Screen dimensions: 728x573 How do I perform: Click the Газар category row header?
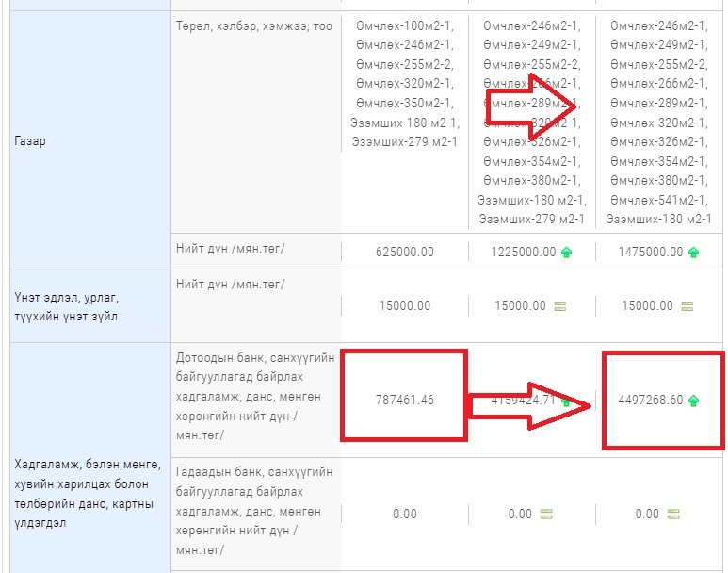[31, 141]
